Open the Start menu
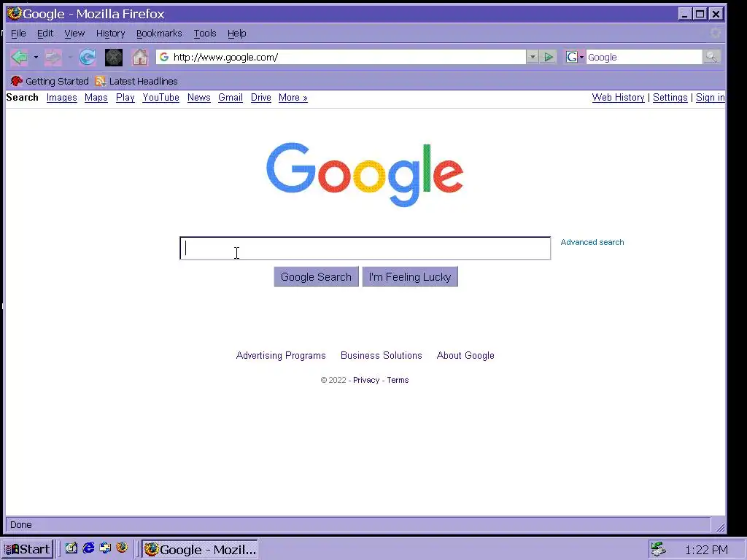This screenshot has height=560, width=747. coord(27,549)
